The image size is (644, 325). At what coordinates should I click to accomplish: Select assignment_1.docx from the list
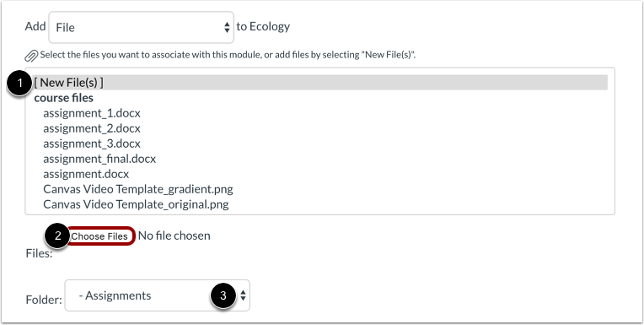(x=92, y=113)
